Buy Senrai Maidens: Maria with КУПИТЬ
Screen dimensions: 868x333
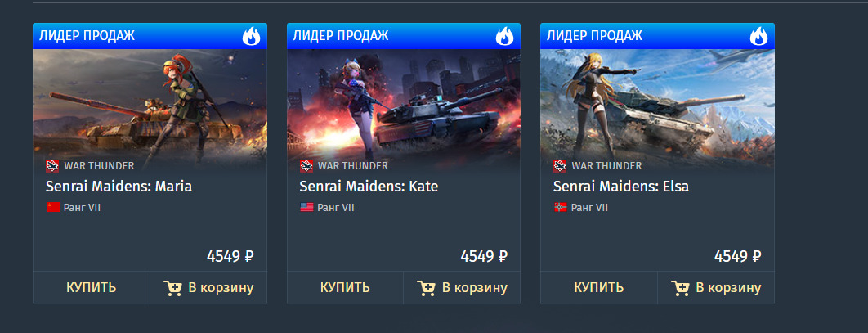pyautogui.click(x=92, y=287)
